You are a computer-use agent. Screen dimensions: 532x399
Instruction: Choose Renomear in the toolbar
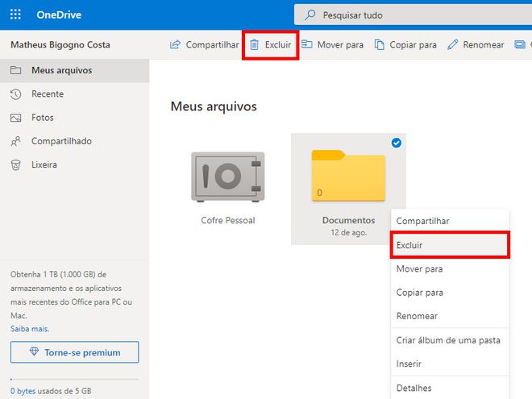pos(476,44)
